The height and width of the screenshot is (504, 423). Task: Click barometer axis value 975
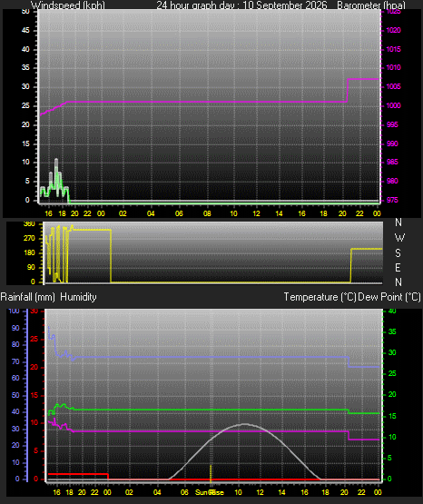(392, 200)
